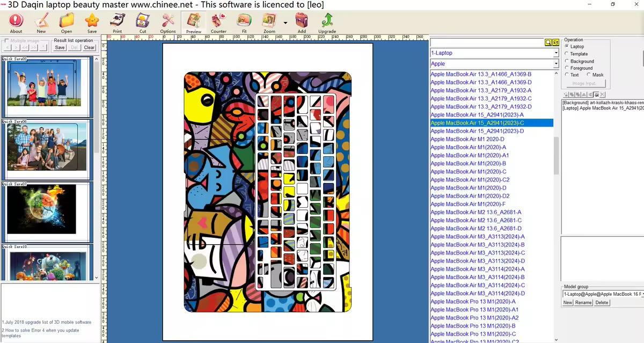Launch the Upgrade tool
Image resolution: width=644 pixels, height=343 pixels.
pyautogui.click(x=327, y=23)
